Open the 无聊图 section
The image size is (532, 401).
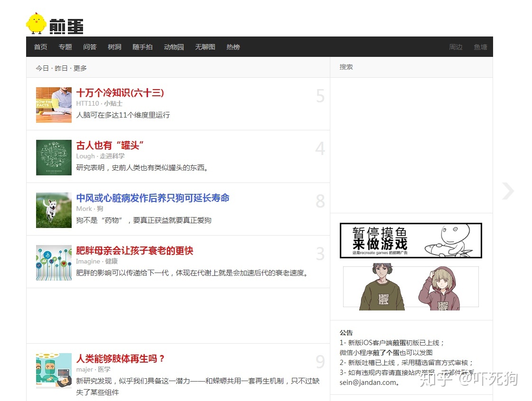pyautogui.click(x=205, y=46)
